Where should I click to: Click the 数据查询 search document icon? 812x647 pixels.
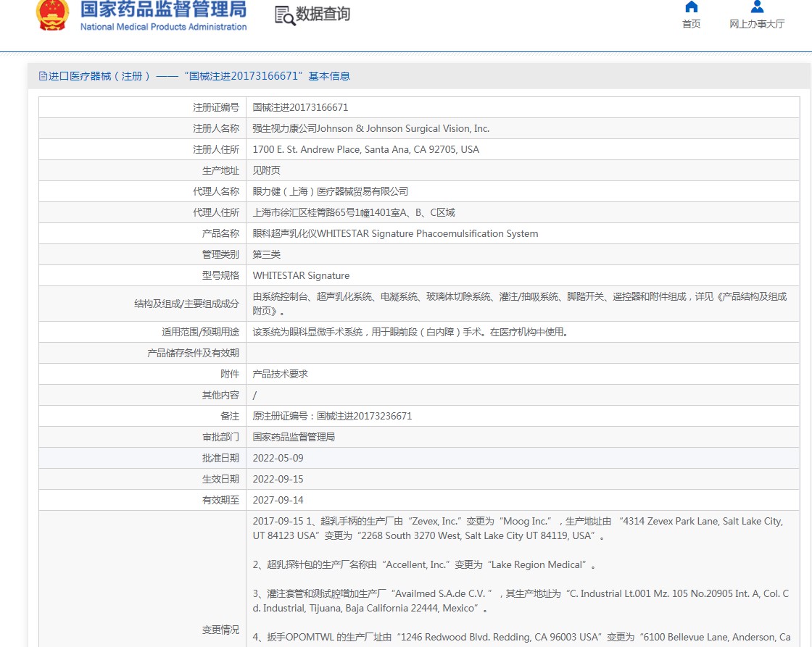click(284, 15)
